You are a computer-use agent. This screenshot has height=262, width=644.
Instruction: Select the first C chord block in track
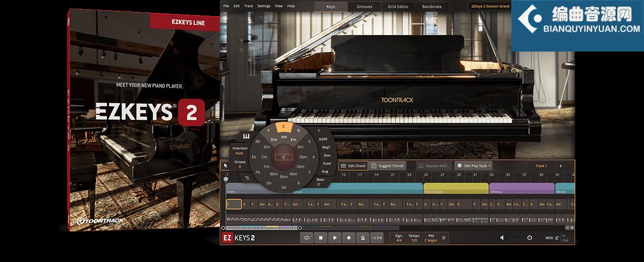click(234, 204)
